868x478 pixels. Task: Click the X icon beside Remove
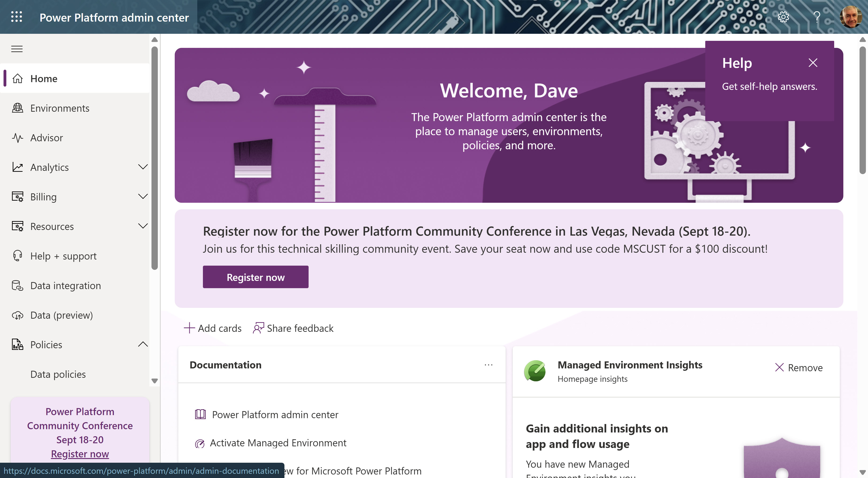click(x=779, y=367)
